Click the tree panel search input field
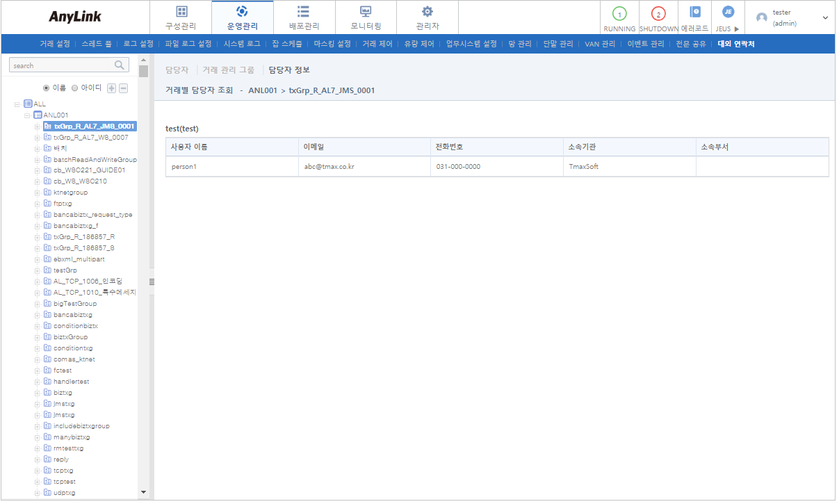Image resolution: width=839 pixels, height=504 pixels. pos(61,65)
